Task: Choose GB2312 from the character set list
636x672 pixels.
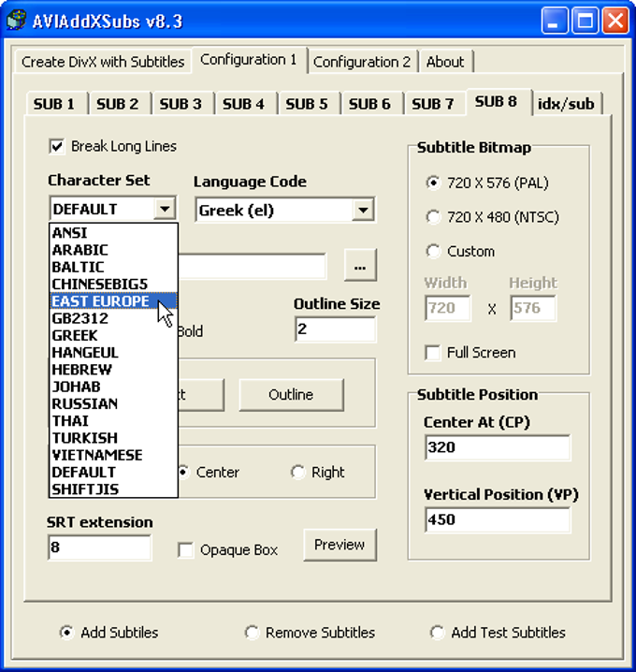Action: [x=113, y=318]
